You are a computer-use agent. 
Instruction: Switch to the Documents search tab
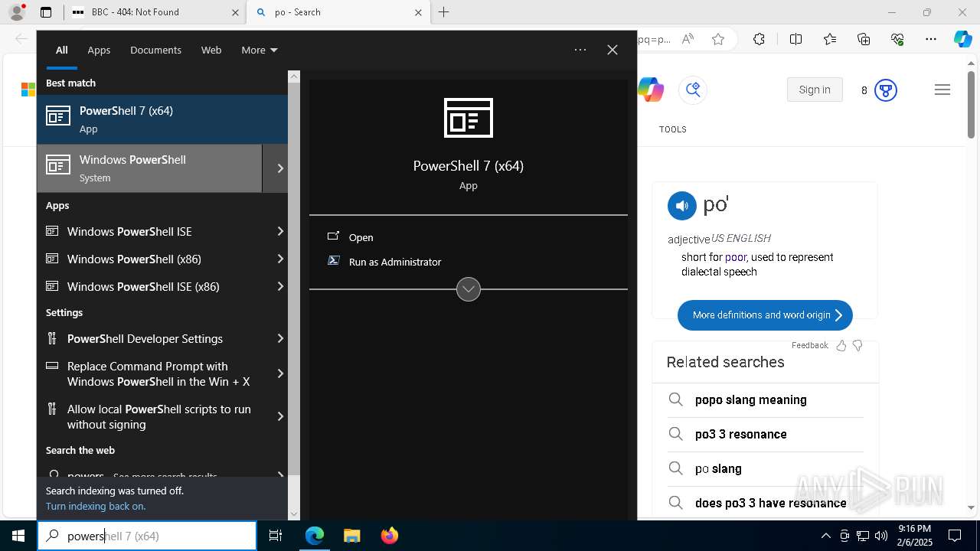point(155,50)
